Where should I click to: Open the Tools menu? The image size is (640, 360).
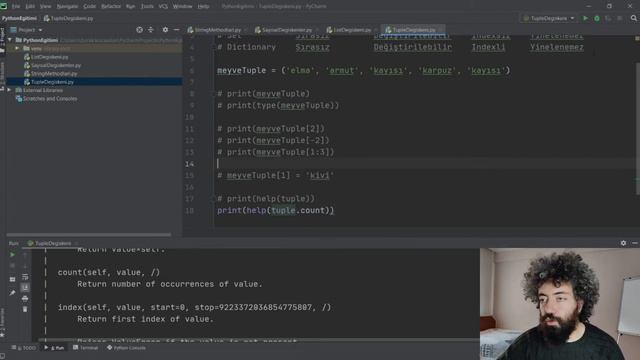147,6
